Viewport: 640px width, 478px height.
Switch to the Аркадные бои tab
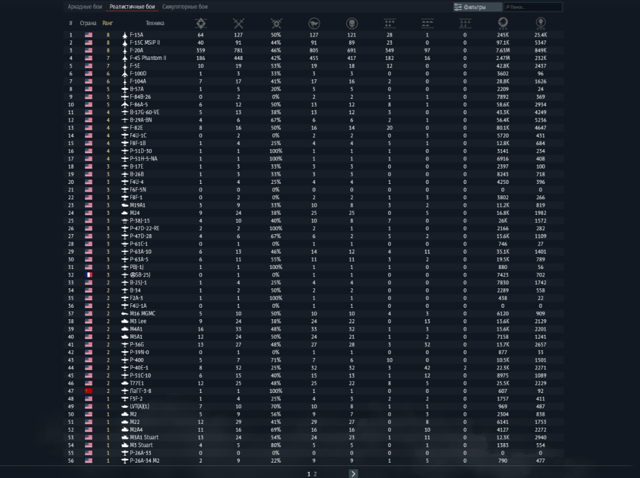85,7
